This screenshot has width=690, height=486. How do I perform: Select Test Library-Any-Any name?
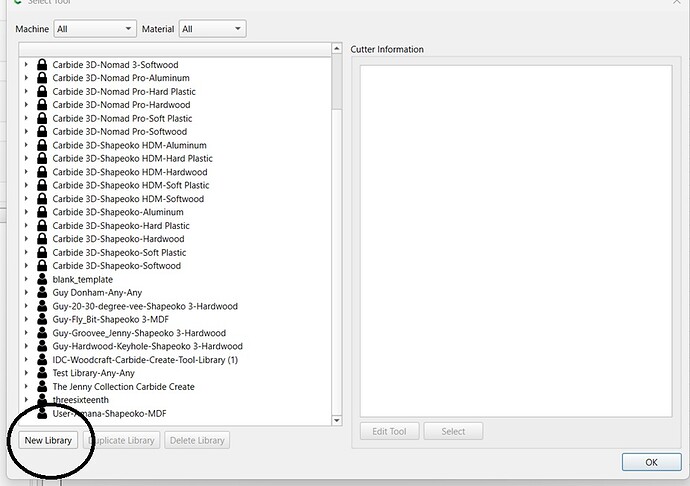[93, 373]
